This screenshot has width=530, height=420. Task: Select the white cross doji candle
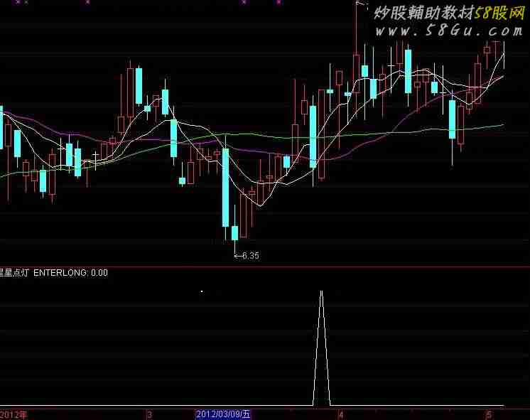click(95, 153)
